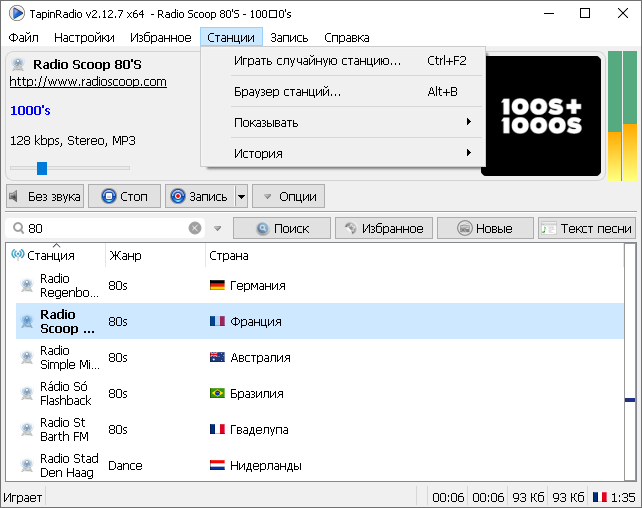Click the 128 kbps, Stereo, MP3 info text

[x=72, y=141]
